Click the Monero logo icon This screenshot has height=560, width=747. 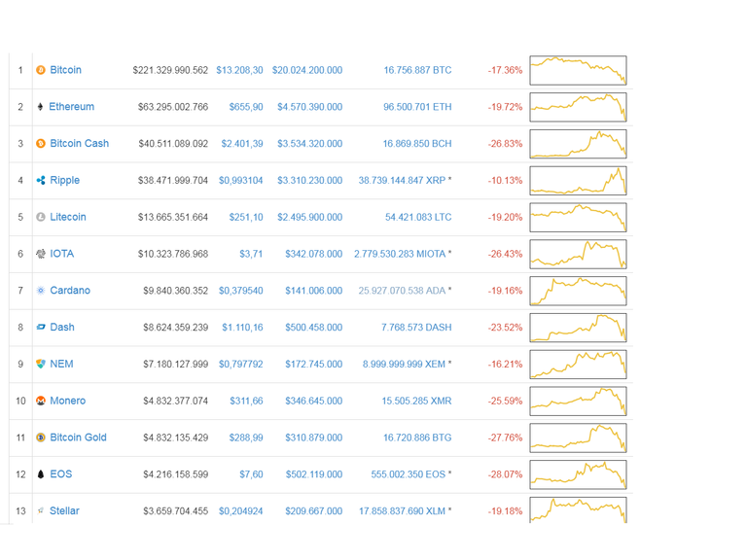click(41, 401)
